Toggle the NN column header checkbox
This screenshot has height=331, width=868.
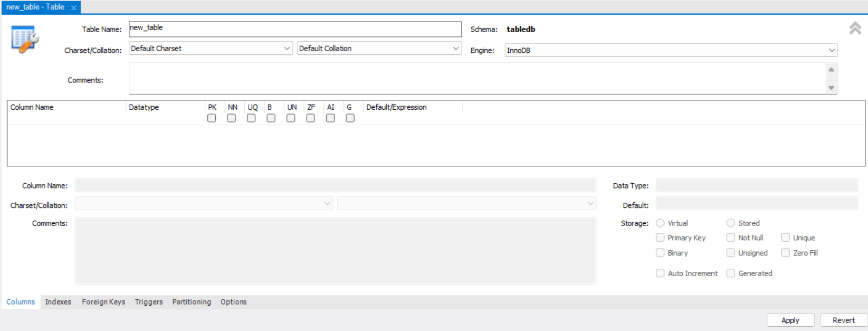pyautogui.click(x=231, y=118)
